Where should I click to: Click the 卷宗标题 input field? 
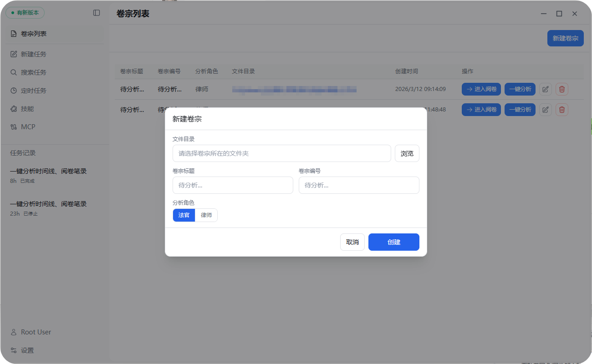click(x=233, y=185)
